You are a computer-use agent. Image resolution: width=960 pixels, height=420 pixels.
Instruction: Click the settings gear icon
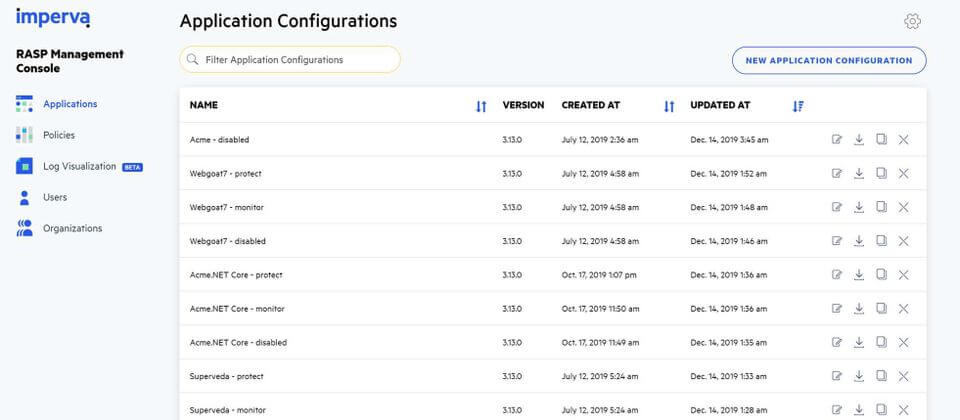(911, 22)
